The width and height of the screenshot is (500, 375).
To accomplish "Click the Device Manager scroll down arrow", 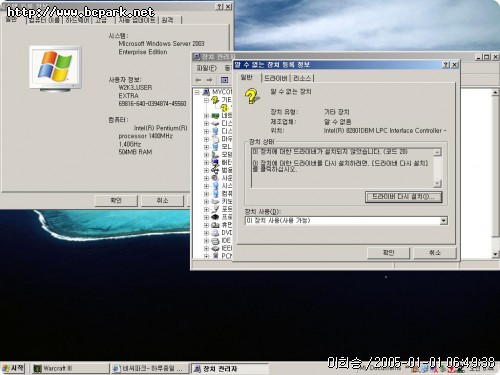I will click(x=495, y=254).
